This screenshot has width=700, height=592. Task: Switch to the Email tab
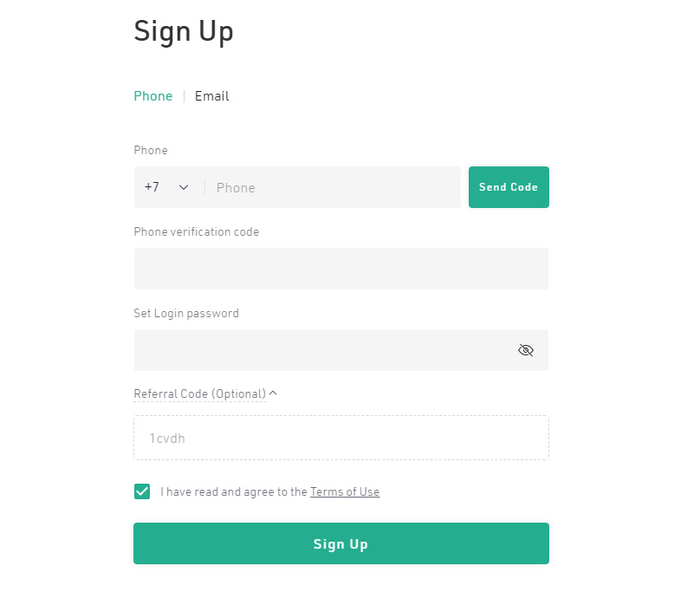211,96
